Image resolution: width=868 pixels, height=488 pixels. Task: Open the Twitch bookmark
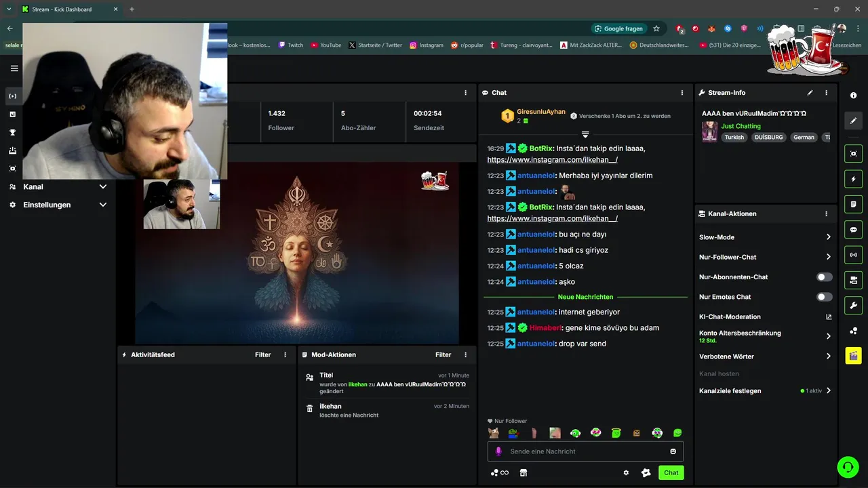[291, 45]
